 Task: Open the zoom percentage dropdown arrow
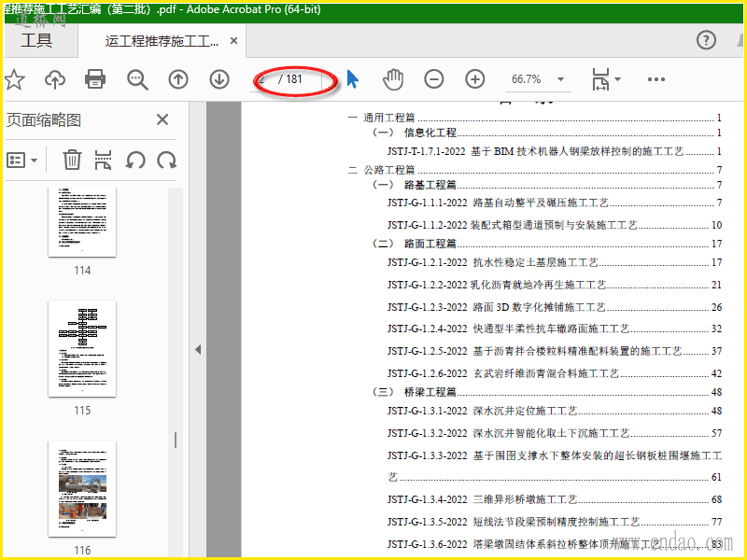561,79
